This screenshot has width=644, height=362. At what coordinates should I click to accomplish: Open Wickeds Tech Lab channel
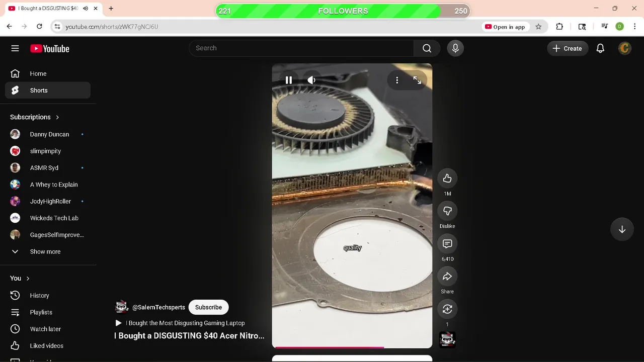[48, 218]
